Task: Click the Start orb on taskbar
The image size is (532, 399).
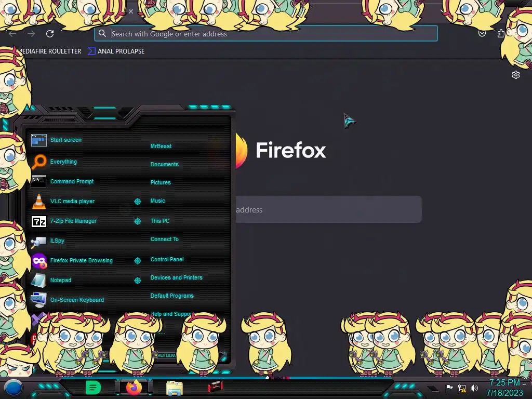Action: click(14, 388)
